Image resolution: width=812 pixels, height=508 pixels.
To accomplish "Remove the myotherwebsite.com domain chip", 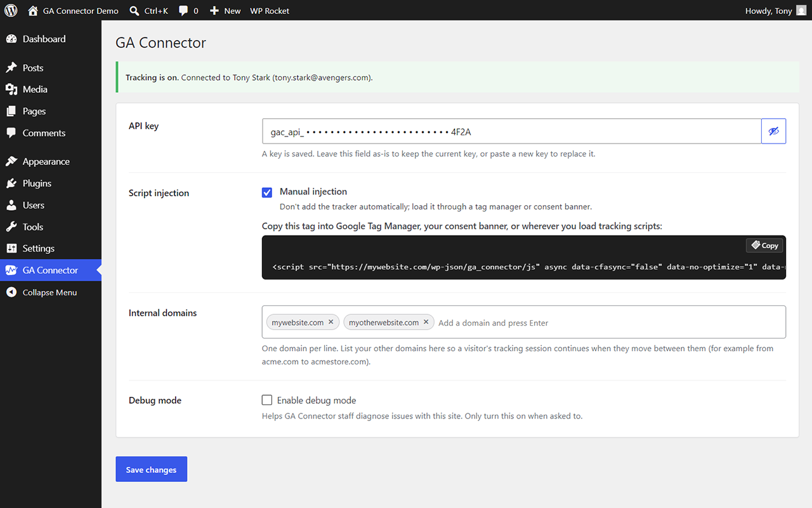I will 426,322.
